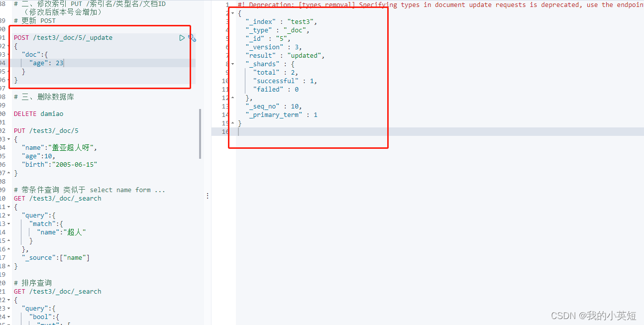The width and height of the screenshot is (644, 325).
Task: Collapse the "_shards" object in the response
Action: [232, 64]
